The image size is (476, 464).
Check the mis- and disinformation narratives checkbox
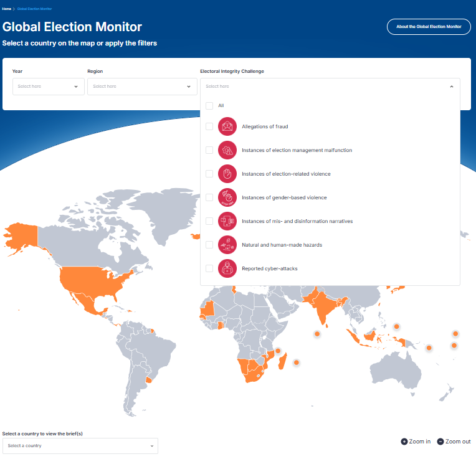209,221
